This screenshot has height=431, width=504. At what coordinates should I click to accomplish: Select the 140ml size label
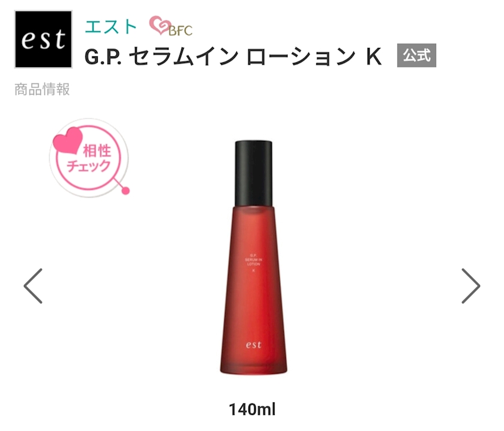click(253, 409)
